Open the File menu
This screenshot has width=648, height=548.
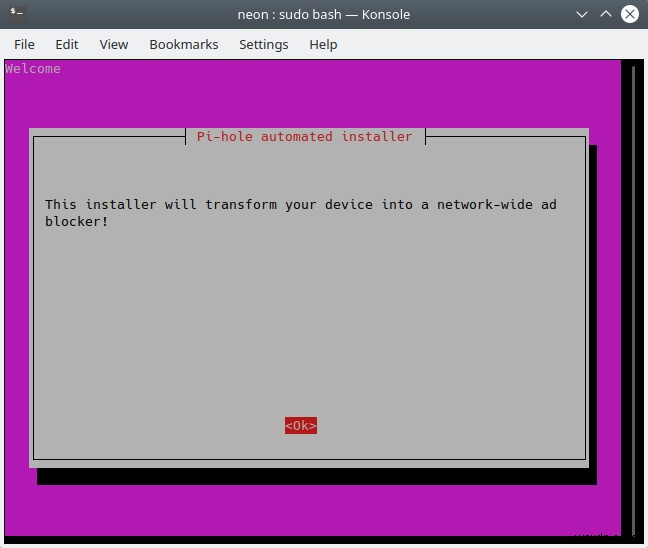point(24,44)
